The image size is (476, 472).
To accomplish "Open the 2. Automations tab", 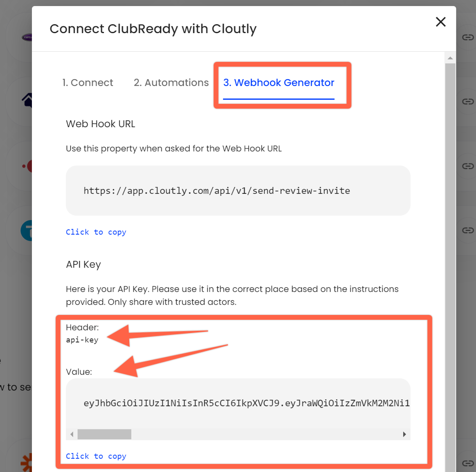I will (171, 83).
